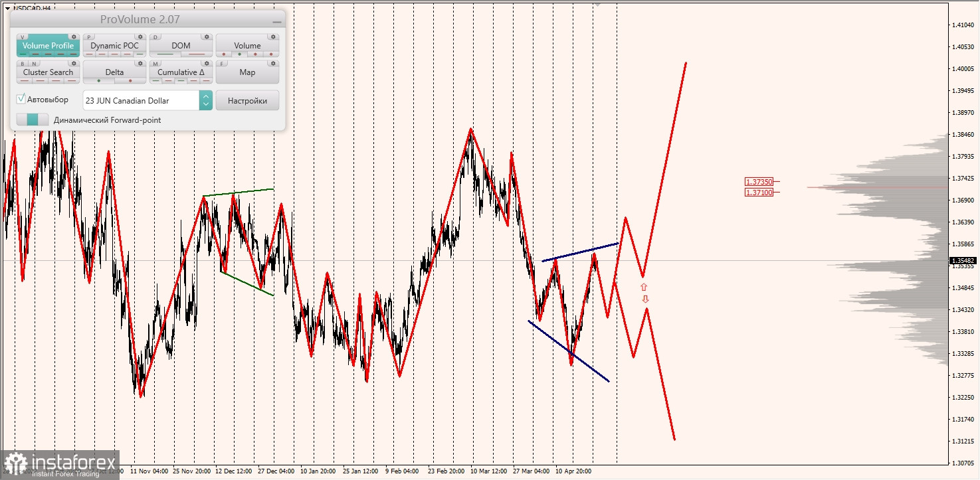Select the 1.37350 price level label
The width and height of the screenshot is (980, 480).
(x=759, y=181)
